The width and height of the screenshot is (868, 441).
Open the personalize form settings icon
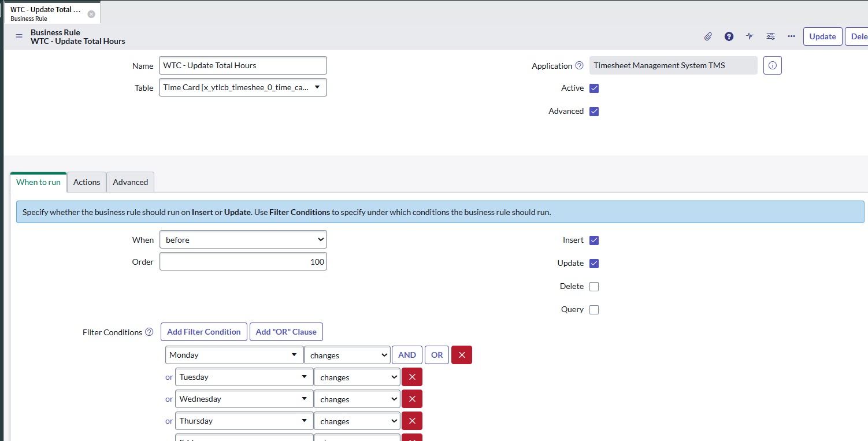click(x=770, y=36)
